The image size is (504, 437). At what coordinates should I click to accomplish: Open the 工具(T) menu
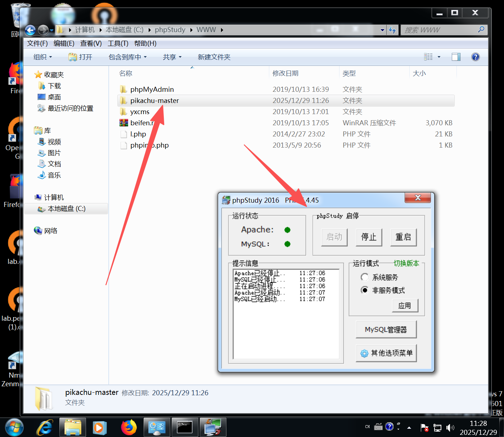[118, 43]
